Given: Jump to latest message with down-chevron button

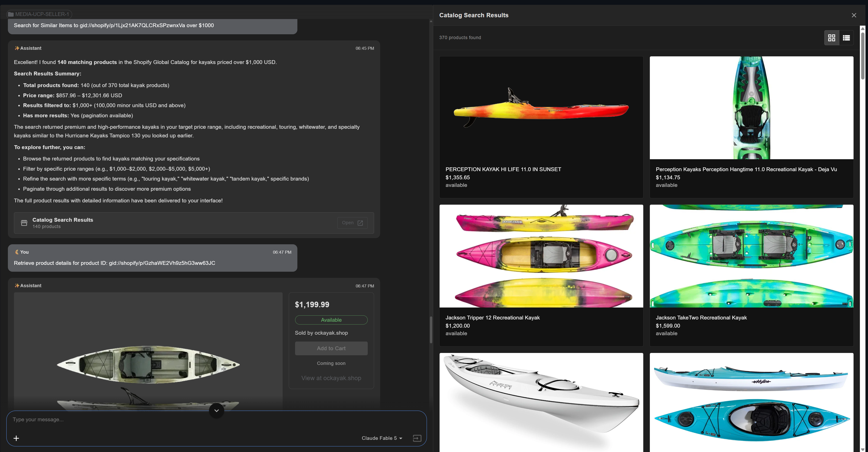Looking at the screenshot, I should [216, 410].
